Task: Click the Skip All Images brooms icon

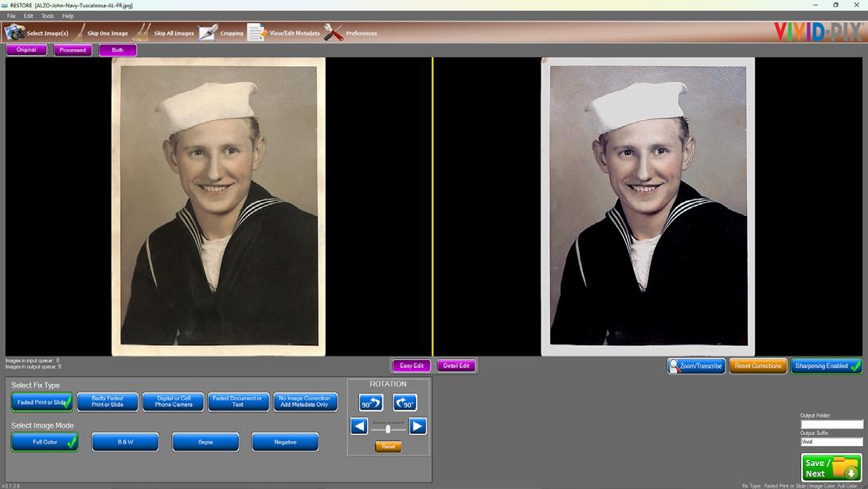Action: pos(142,33)
